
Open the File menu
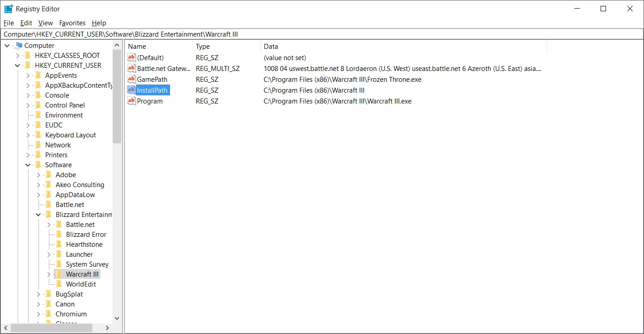pos(9,23)
